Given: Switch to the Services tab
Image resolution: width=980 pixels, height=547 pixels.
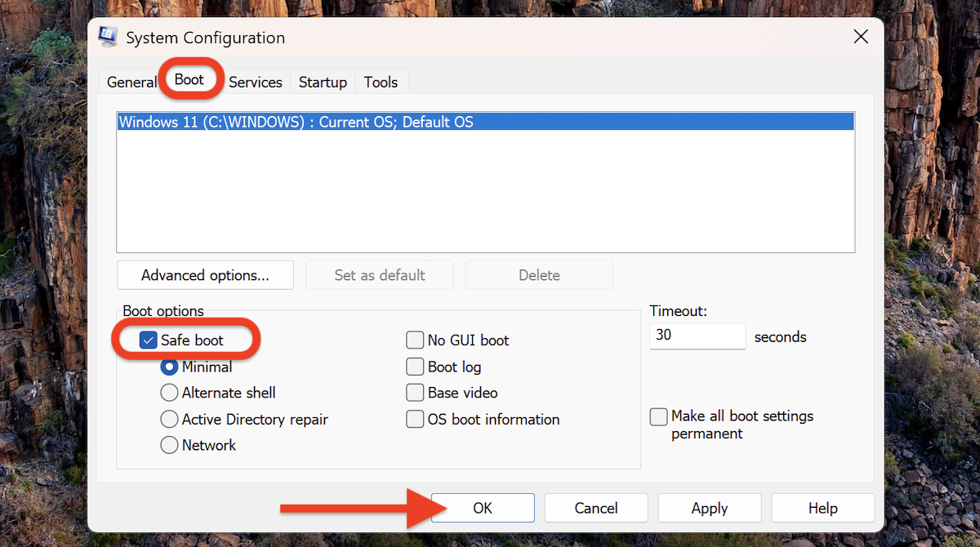Looking at the screenshot, I should pyautogui.click(x=256, y=82).
